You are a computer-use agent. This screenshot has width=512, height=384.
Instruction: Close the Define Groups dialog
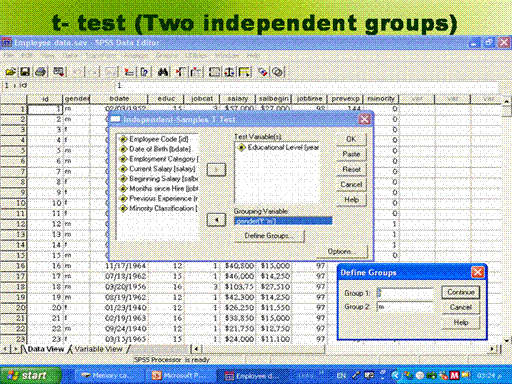coord(478,272)
